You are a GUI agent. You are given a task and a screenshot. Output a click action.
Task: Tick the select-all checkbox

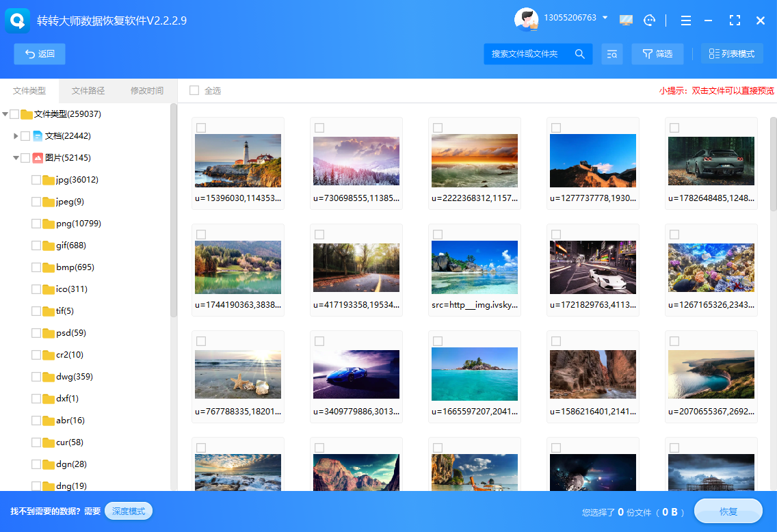[194, 90]
